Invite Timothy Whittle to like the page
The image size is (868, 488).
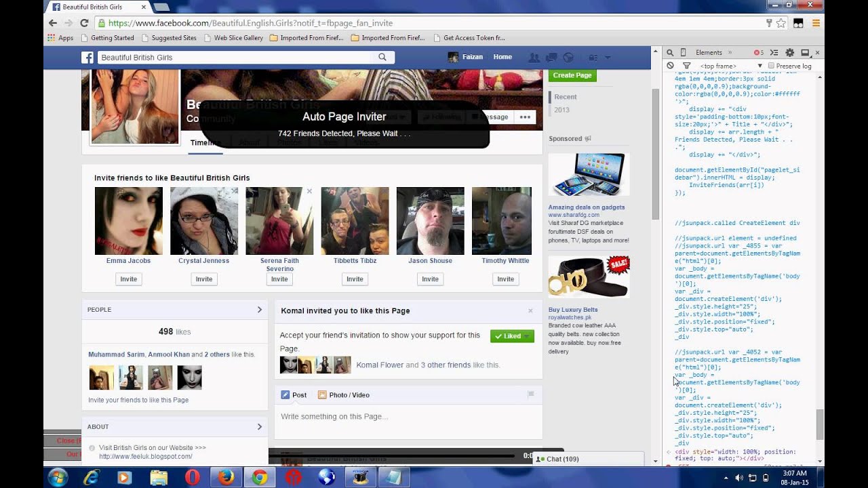click(x=505, y=279)
